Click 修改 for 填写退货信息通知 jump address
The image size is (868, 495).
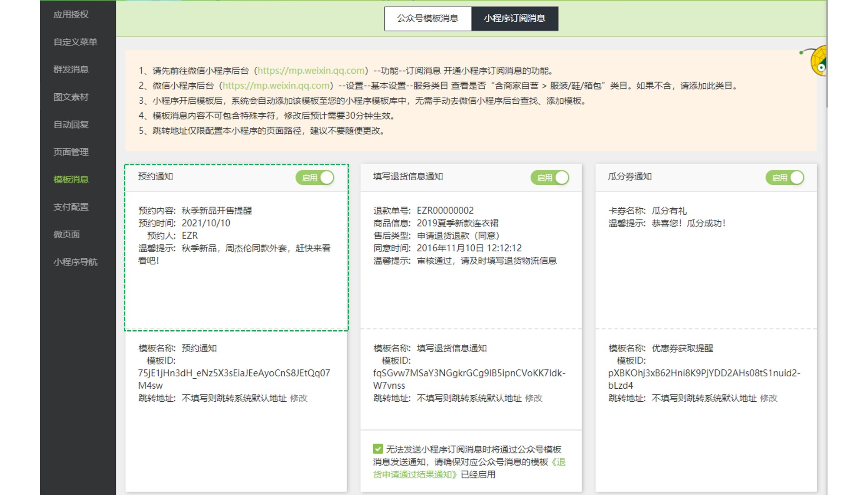[533, 398]
